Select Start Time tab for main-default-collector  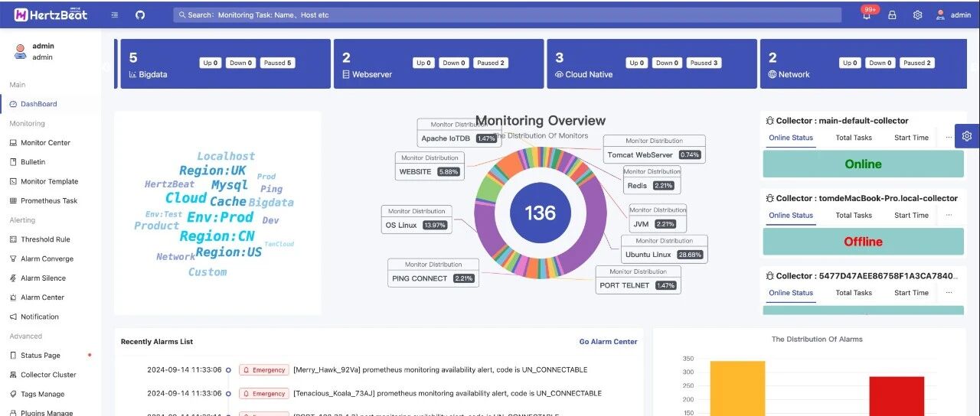click(911, 138)
